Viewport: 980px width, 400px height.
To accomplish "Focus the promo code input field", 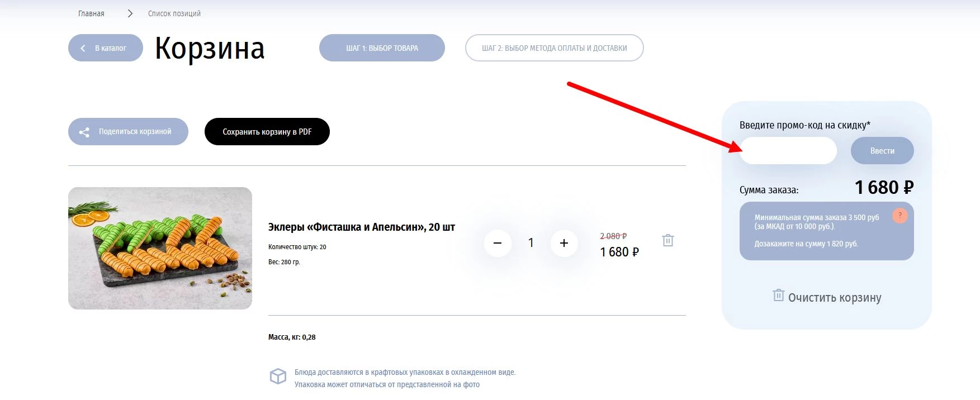I will pyautogui.click(x=788, y=151).
